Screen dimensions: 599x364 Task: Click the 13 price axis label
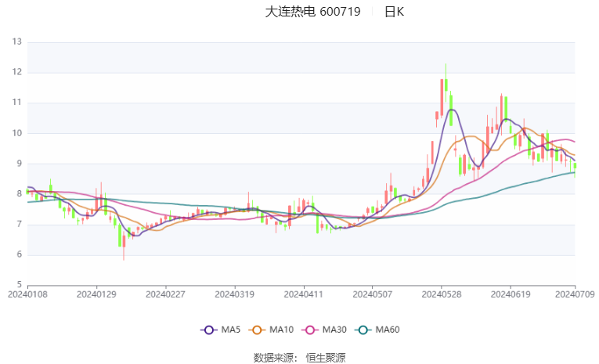pos(16,41)
